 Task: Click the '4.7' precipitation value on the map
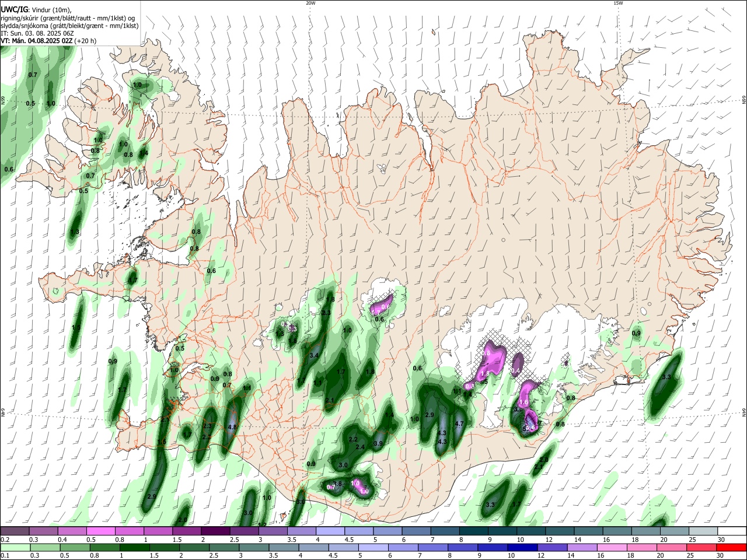click(459, 424)
